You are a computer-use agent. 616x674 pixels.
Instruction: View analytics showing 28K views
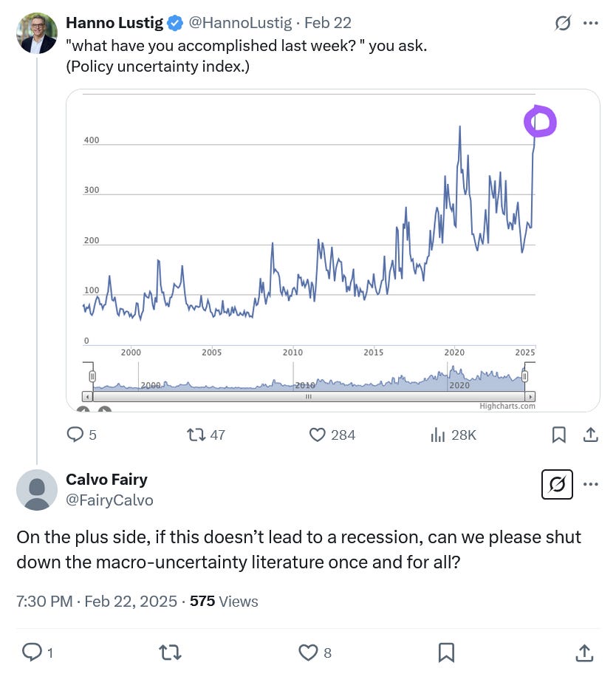(438, 435)
